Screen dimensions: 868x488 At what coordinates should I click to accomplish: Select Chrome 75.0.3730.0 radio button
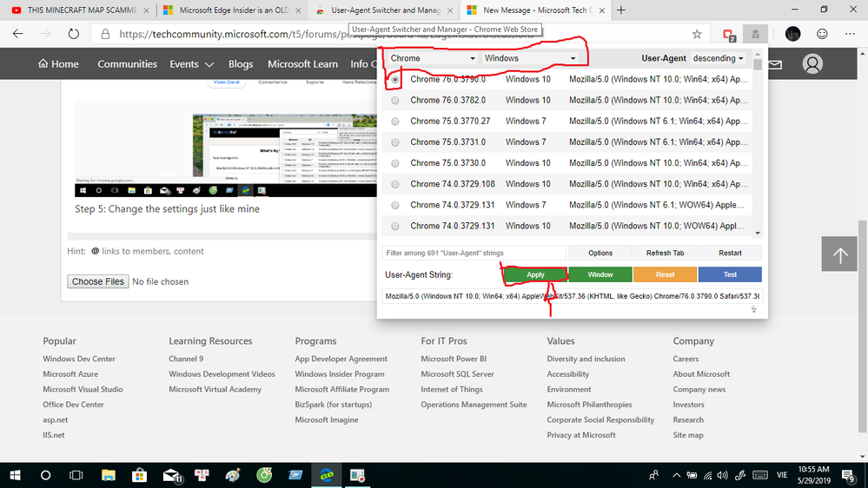394,164
